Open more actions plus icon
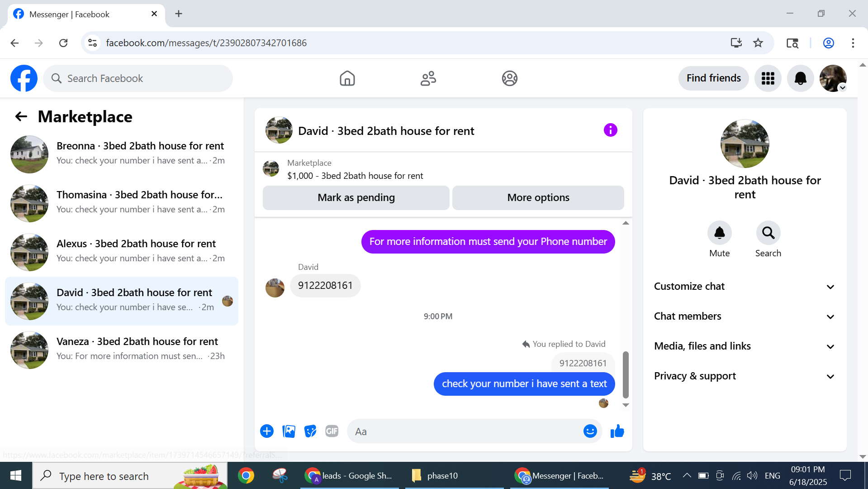This screenshot has height=489, width=868. [x=267, y=431]
